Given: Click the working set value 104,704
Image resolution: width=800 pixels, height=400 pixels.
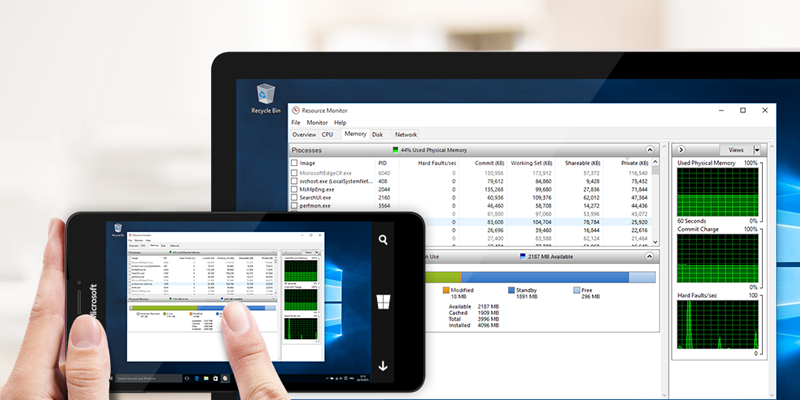Looking at the screenshot, I should click(x=541, y=222).
